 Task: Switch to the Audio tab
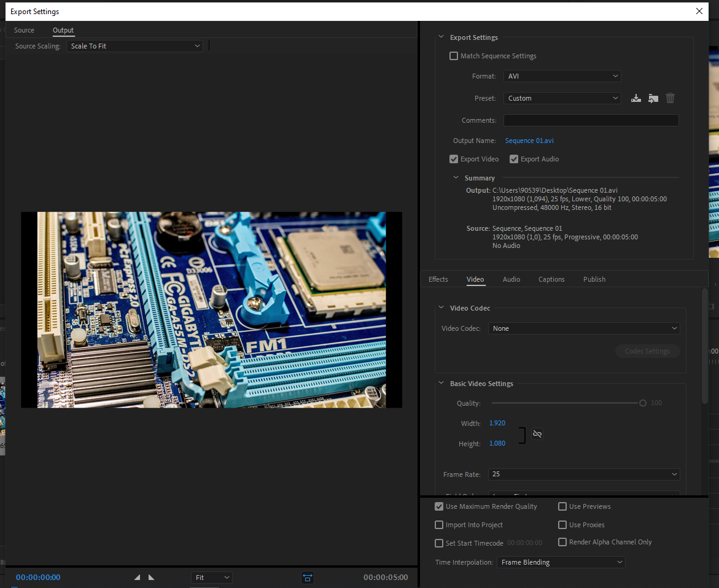(511, 279)
